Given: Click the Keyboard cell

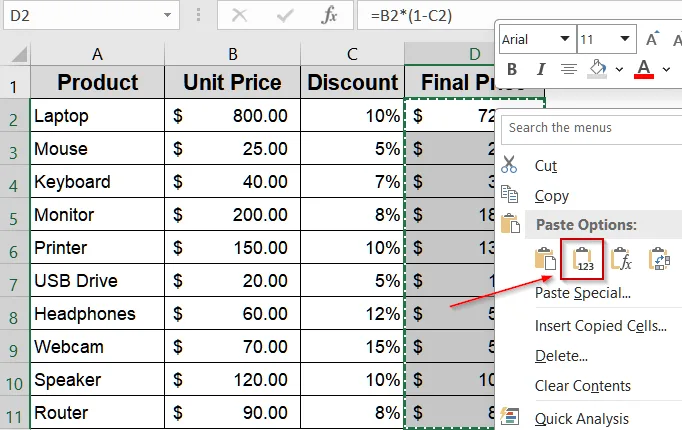Looking at the screenshot, I should (97, 182).
